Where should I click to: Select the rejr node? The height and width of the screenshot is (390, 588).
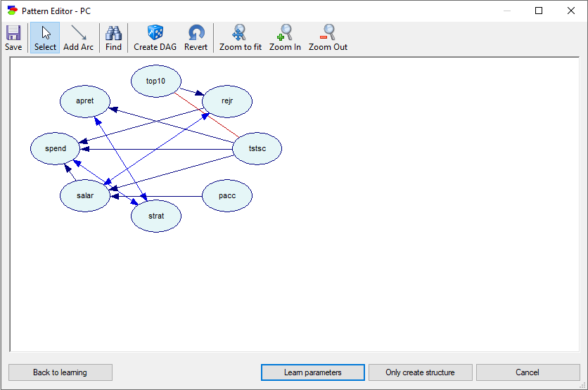click(x=227, y=101)
